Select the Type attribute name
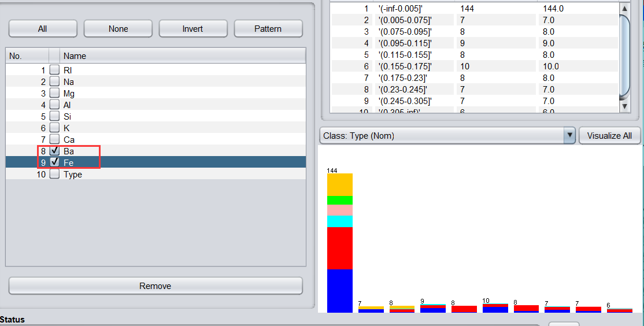Screen dimensions: 644x326 (73, 175)
